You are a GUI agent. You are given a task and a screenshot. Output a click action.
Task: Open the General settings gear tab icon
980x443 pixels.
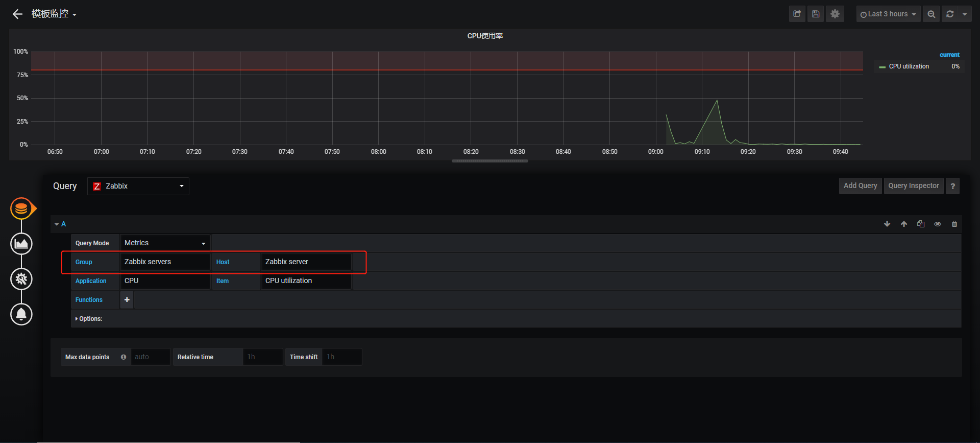[21, 279]
